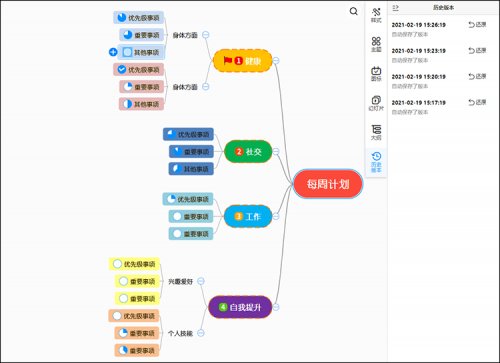The height and width of the screenshot is (363, 500).
Task: Click the checkmark icon on pink 优先级事项
Action: point(122,69)
